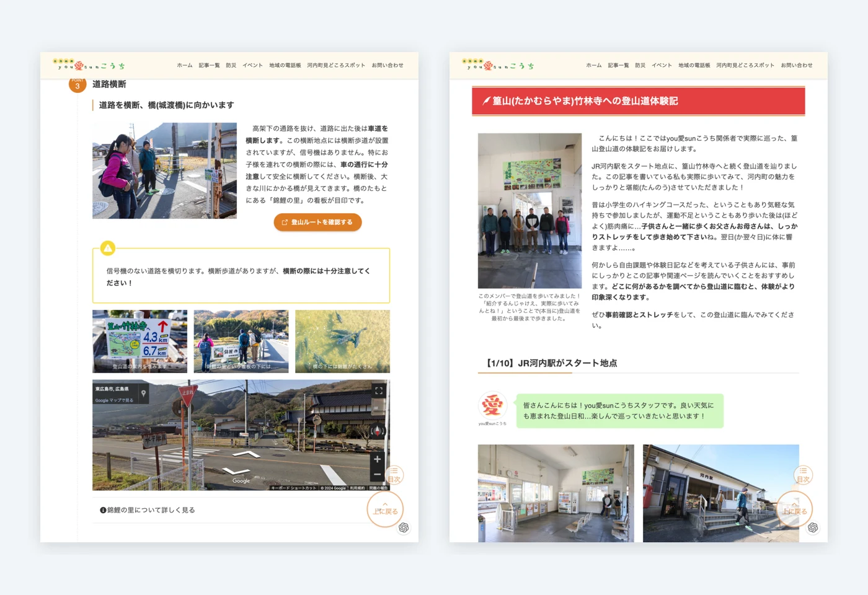This screenshot has height=595, width=868.
Task: Click 上に戻る button on the left page
Action: click(385, 509)
